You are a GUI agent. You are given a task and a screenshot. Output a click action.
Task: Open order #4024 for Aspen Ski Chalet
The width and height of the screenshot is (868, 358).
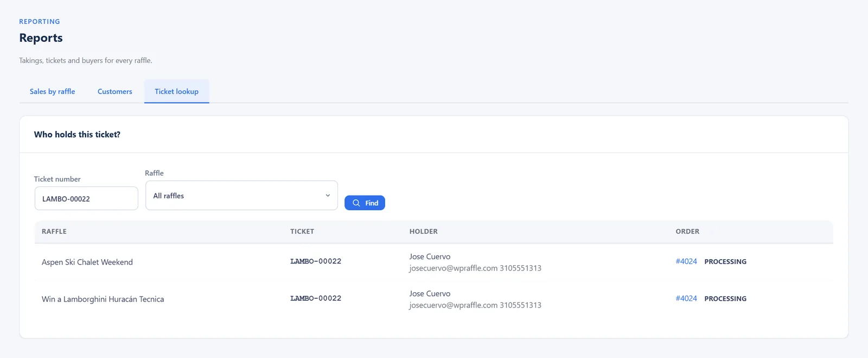click(x=686, y=261)
